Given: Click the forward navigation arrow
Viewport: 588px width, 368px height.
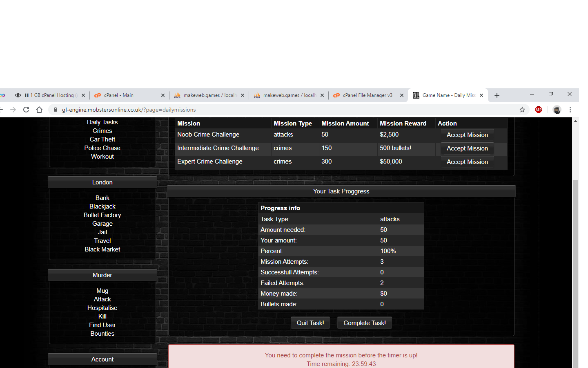Looking at the screenshot, I should (x=13, y=110).
